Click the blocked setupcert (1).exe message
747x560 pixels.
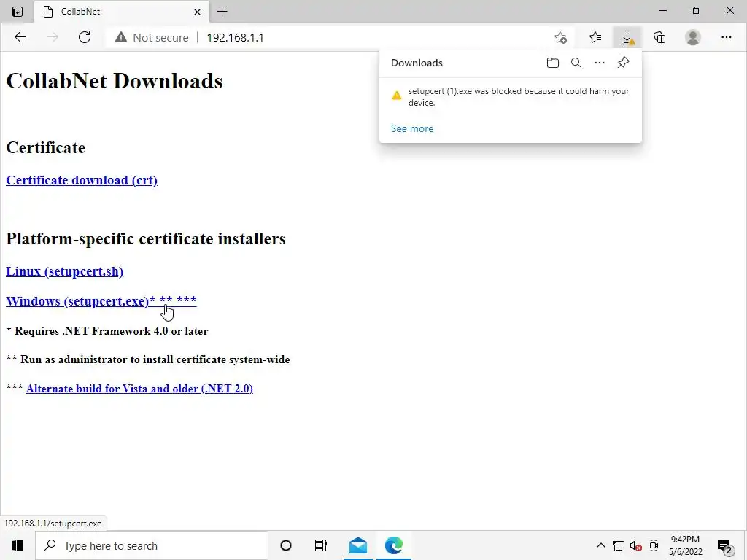point(519,97)
